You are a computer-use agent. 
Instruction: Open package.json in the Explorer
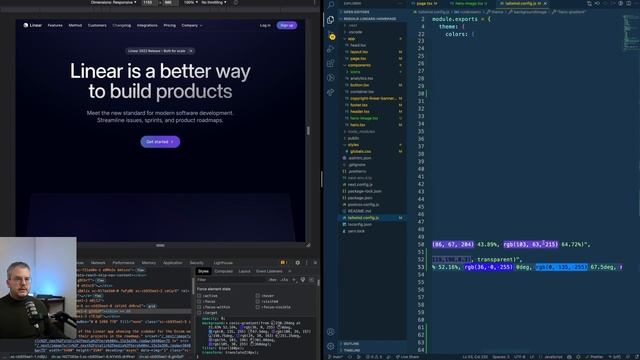(x=360, y=198)
